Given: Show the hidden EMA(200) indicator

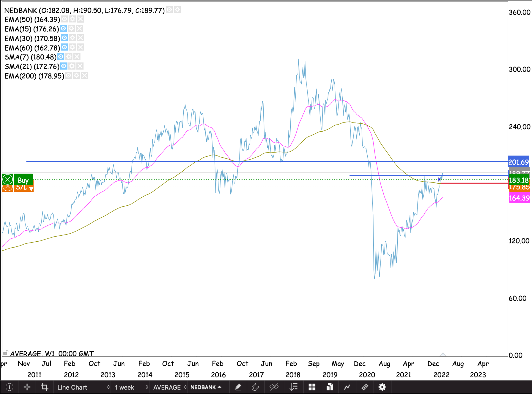Looking at the screenshot, I should click(x=68, y=76).
